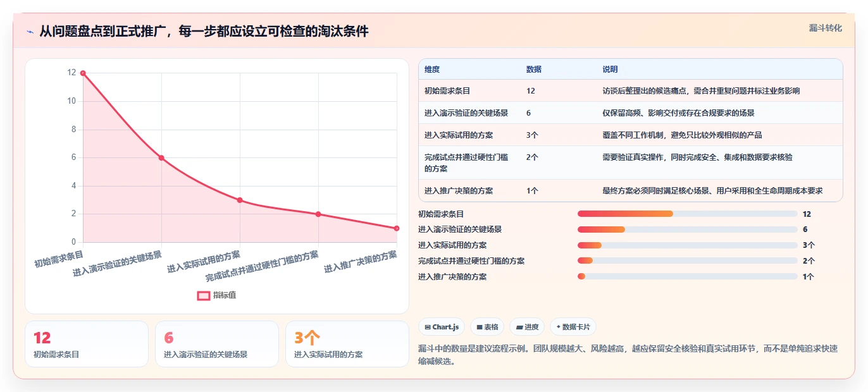Click the table description starting 访谈后整理出的候选痛点
The width and height of the screenshot is (868, 392).
coord(701,91)
